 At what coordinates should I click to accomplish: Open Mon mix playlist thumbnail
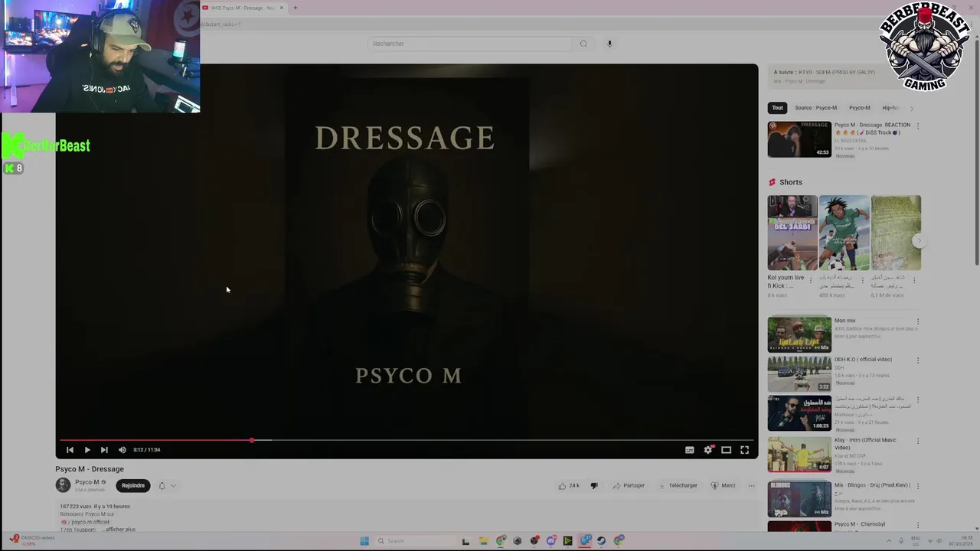pyautogui.click(x=799, y=334)
